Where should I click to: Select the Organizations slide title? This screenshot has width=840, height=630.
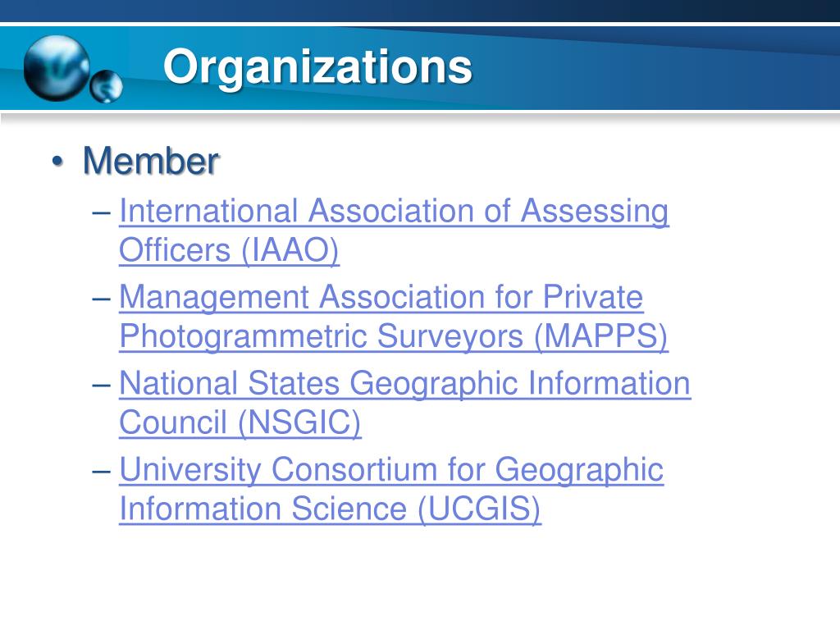click(x=317, y=67)
